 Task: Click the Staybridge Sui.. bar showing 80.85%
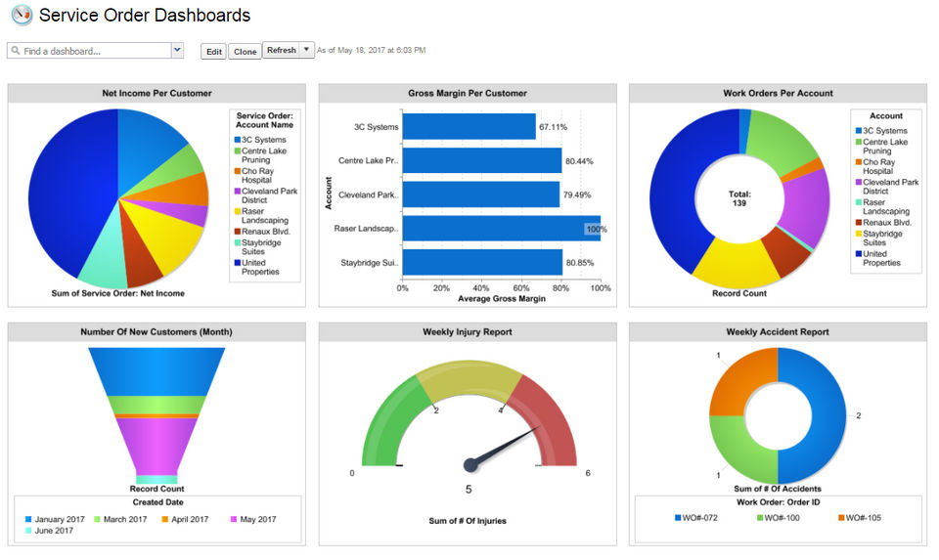(482, 262)
